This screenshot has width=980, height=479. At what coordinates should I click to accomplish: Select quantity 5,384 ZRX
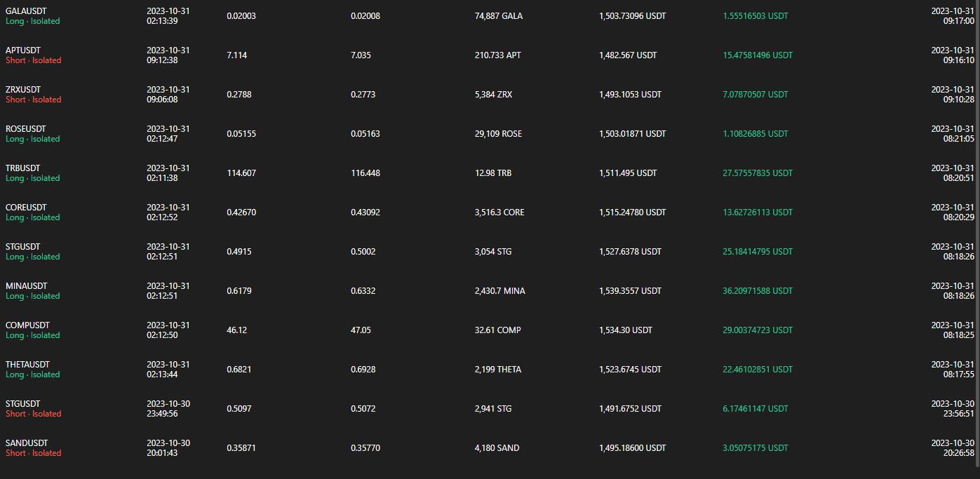click(494, 94)
